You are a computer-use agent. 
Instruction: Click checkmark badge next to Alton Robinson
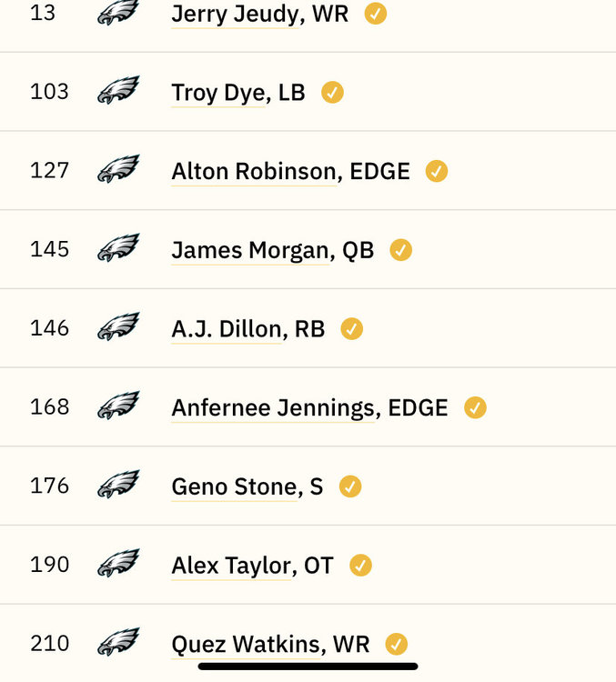(x=437, y=171)
